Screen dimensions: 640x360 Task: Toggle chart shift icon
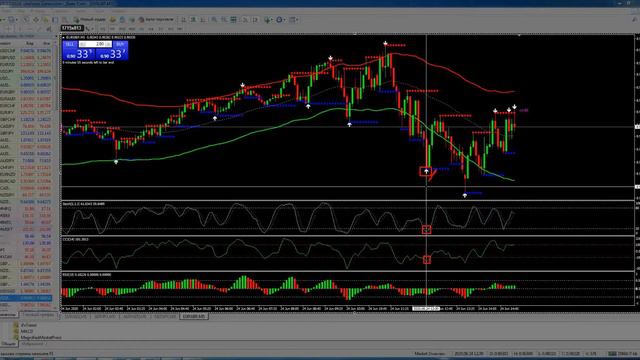pos(255,20)
